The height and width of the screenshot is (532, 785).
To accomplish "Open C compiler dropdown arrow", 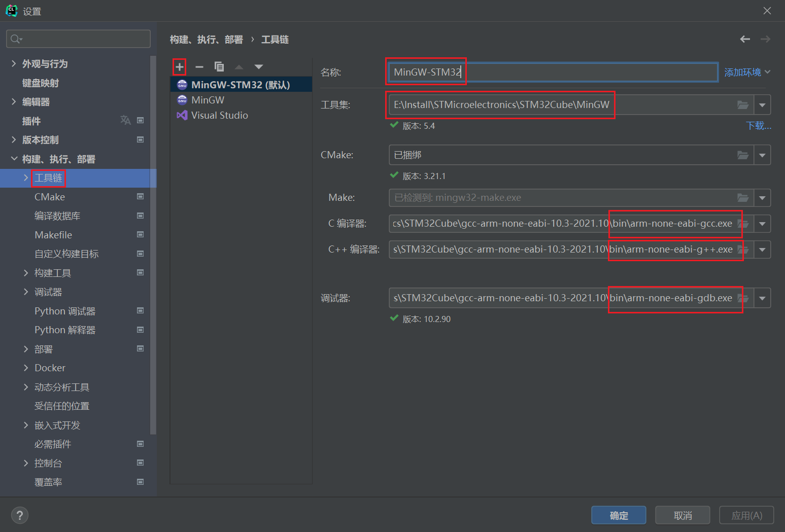I will [762, 224].
